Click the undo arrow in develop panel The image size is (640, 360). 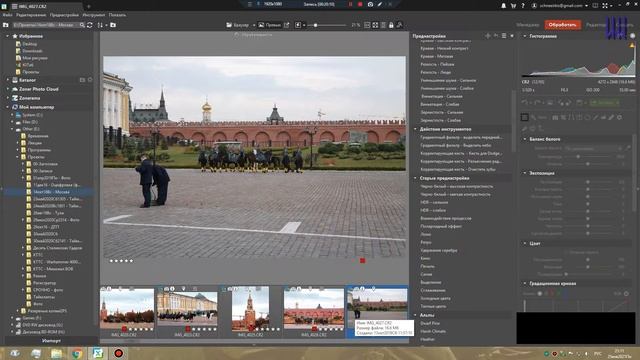click(x=525, y=102)
